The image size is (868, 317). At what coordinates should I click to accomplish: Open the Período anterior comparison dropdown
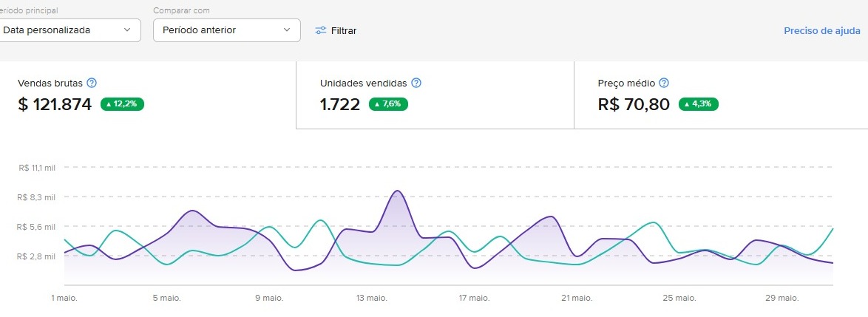coord(226,30)
